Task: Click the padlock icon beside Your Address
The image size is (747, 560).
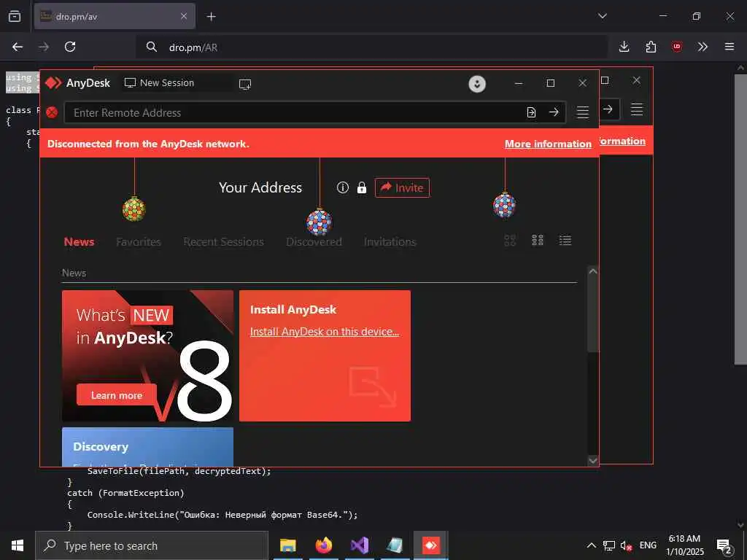Action: point(362,187)
